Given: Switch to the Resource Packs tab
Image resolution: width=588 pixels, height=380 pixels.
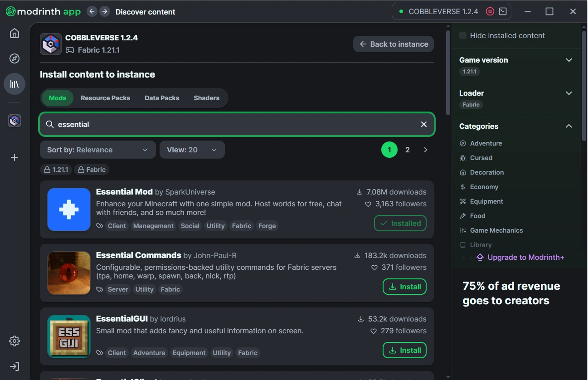Looking at the screenshot, I should coord(105,98).
